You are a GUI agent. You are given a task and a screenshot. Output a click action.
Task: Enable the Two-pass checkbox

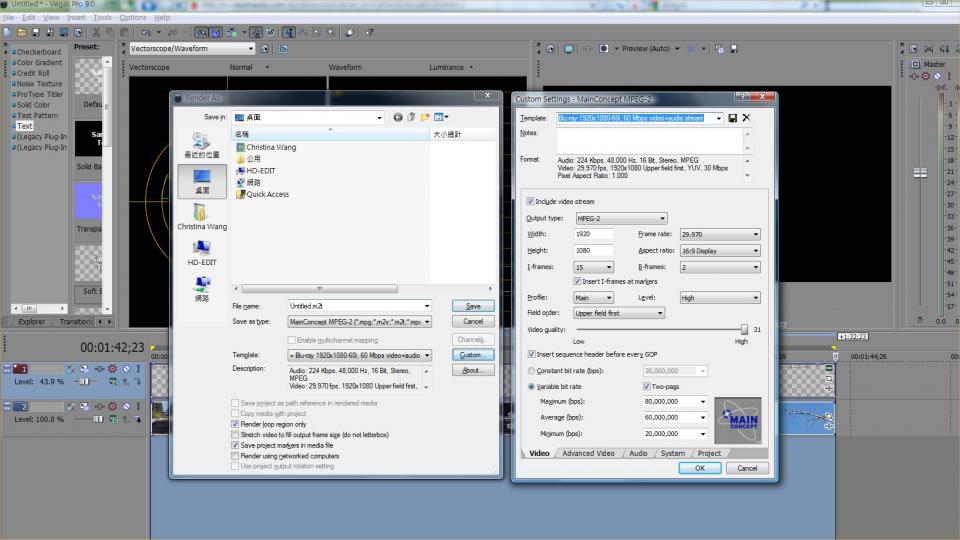[x=647, y=386]
